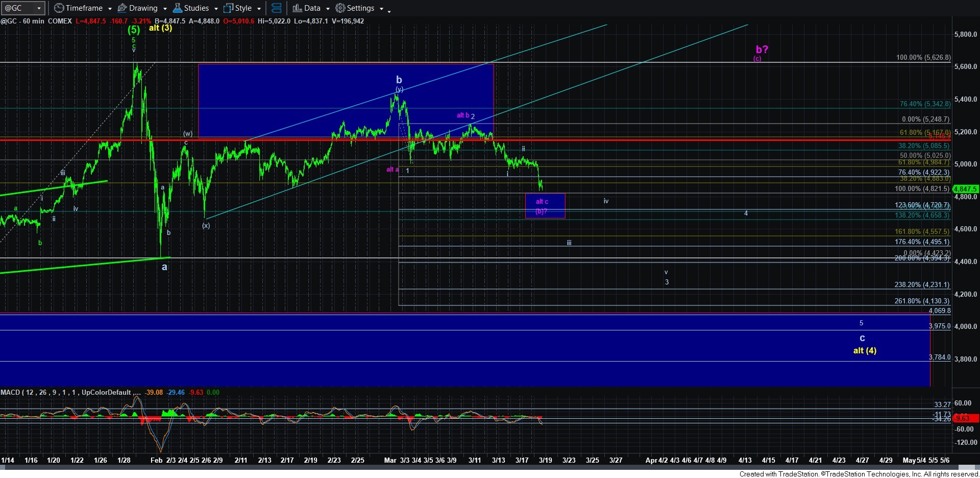Select the magenta 'alt c' target box

[545, 206]
